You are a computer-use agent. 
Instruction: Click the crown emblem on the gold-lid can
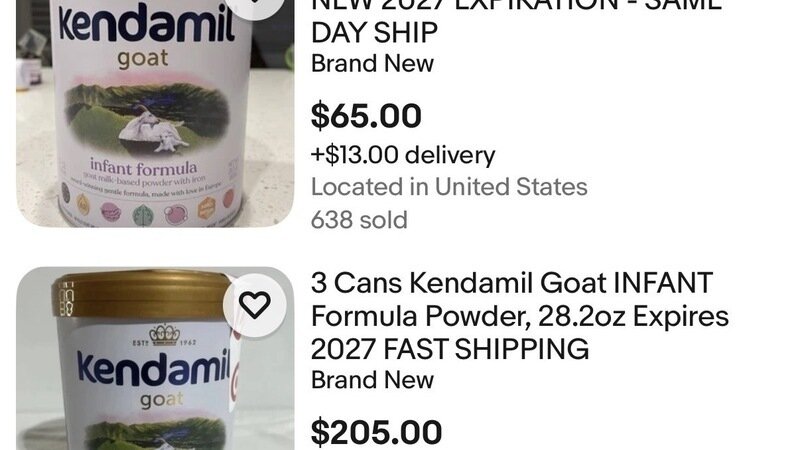162,334
